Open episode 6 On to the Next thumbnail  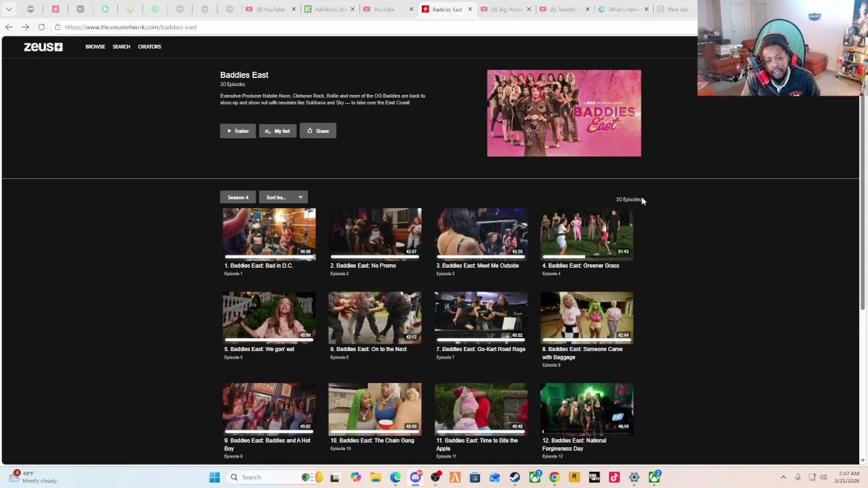[x=375, y=318]
